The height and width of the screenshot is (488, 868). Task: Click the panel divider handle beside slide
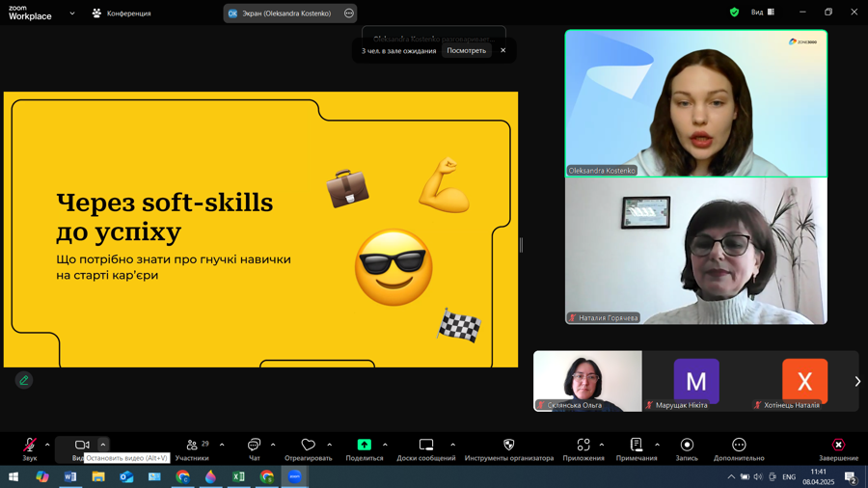point(521,245)
